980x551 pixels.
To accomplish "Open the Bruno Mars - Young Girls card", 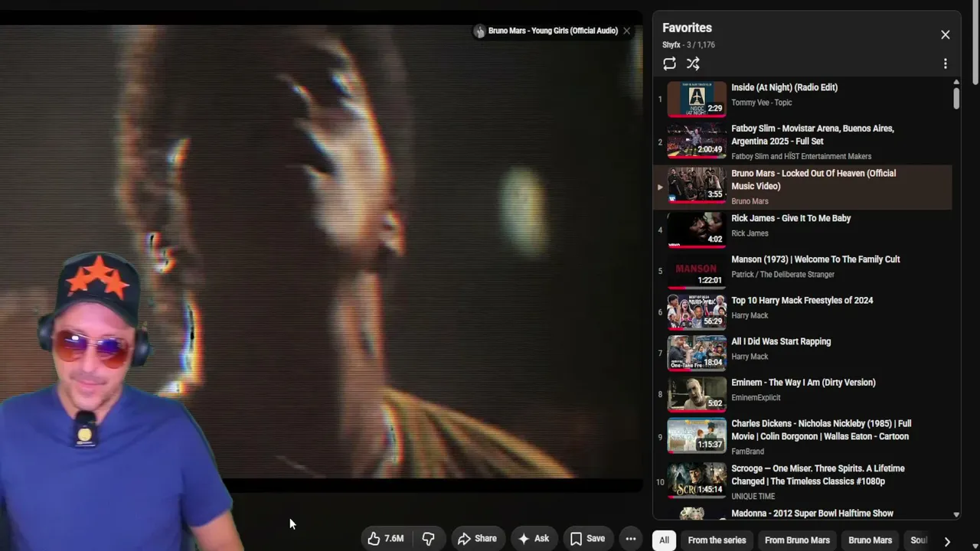I will coord(545,31).
